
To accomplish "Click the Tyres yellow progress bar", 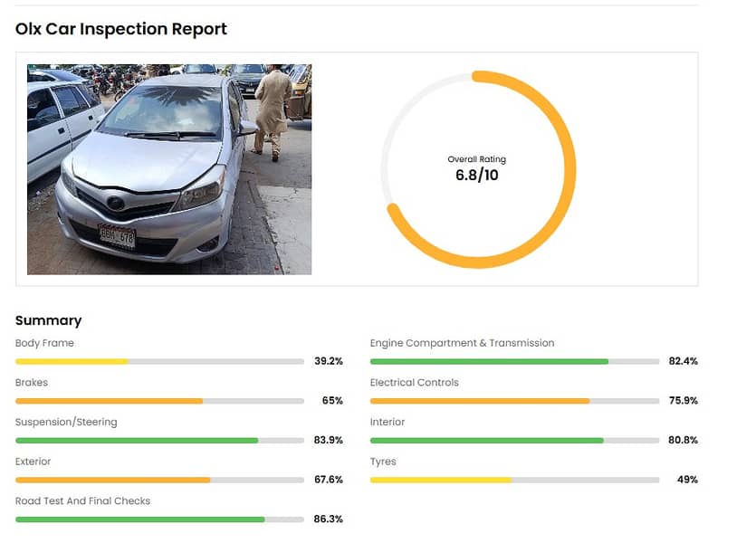I will point(440,480).
